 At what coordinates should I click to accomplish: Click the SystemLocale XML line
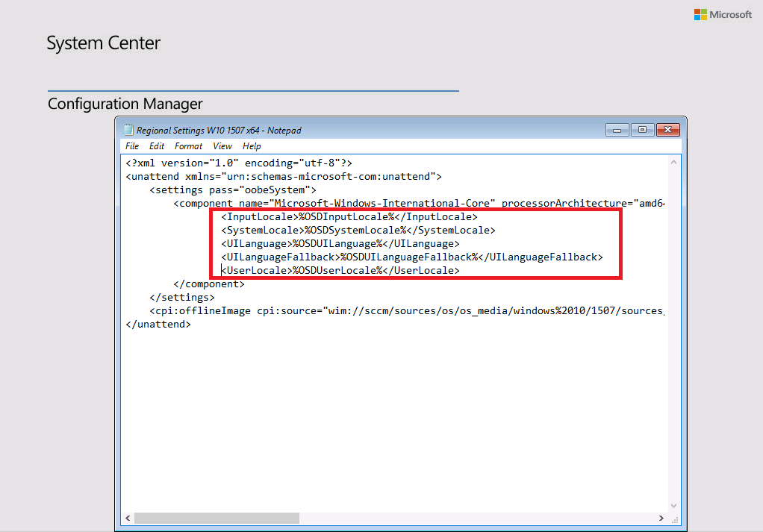tap(358, 231)
